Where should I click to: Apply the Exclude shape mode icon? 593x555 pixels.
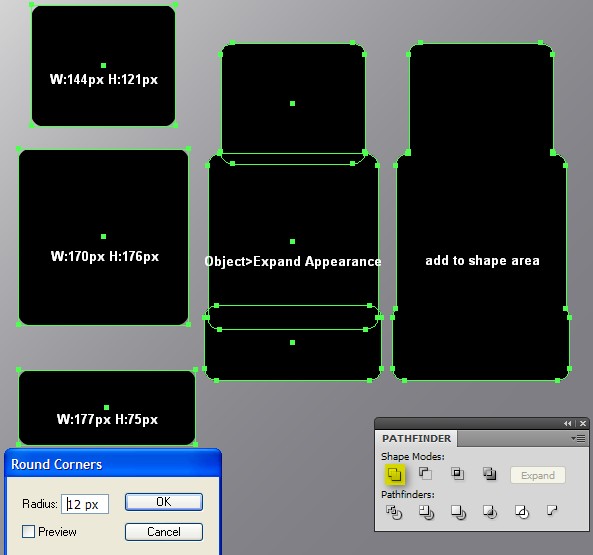[x=490, y=473]
